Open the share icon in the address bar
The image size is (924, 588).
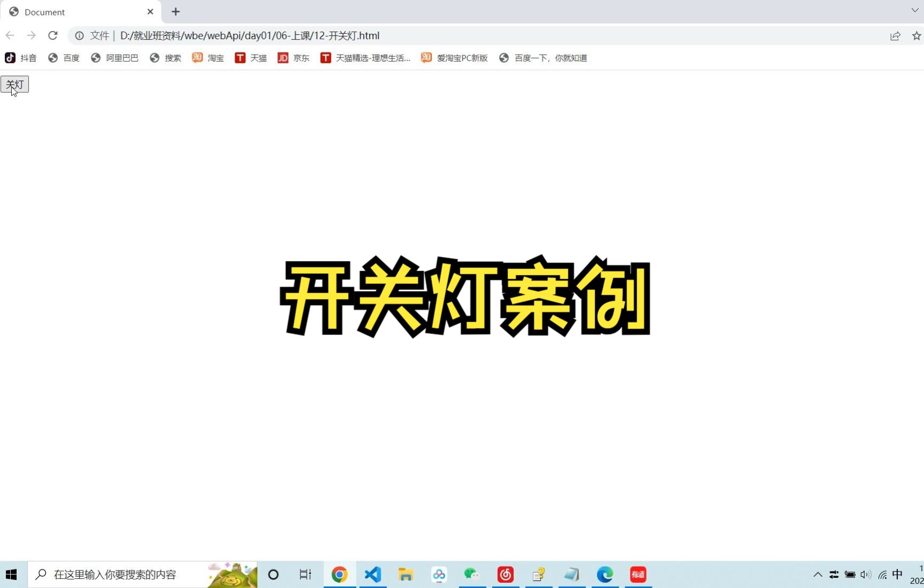[x=895, y=35]
